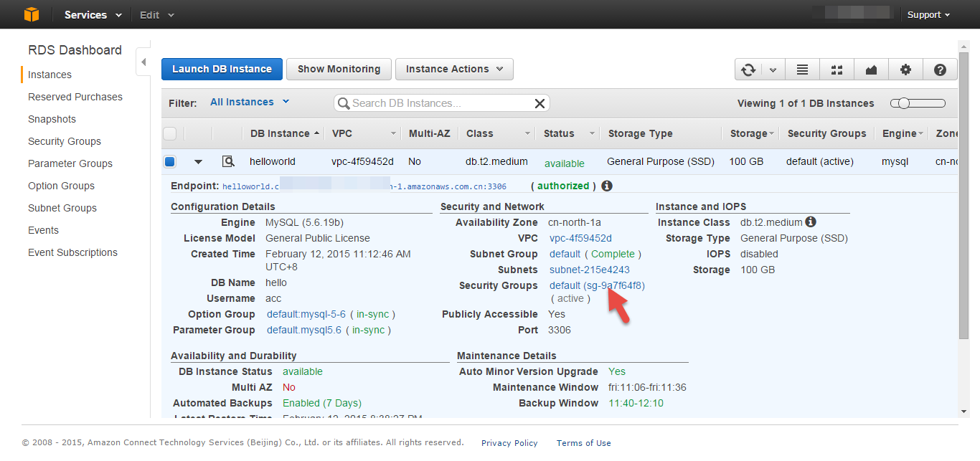Screen dimensions: 980x461
Task: Open the Status column dropdown arrow
Action: 593,133
